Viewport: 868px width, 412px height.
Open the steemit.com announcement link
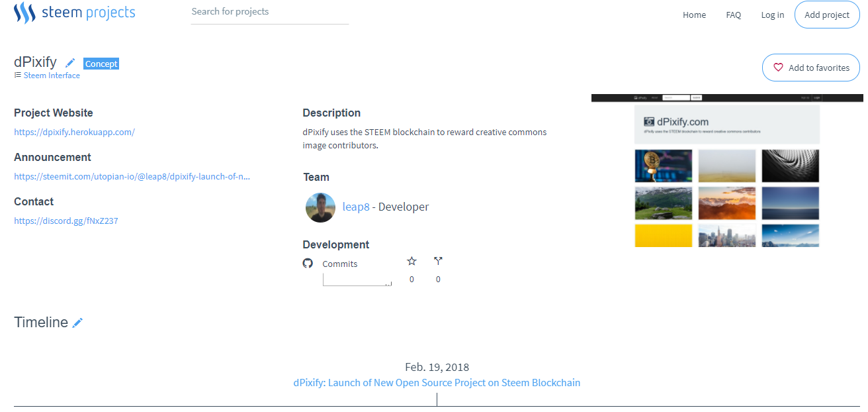coord(132,176)
